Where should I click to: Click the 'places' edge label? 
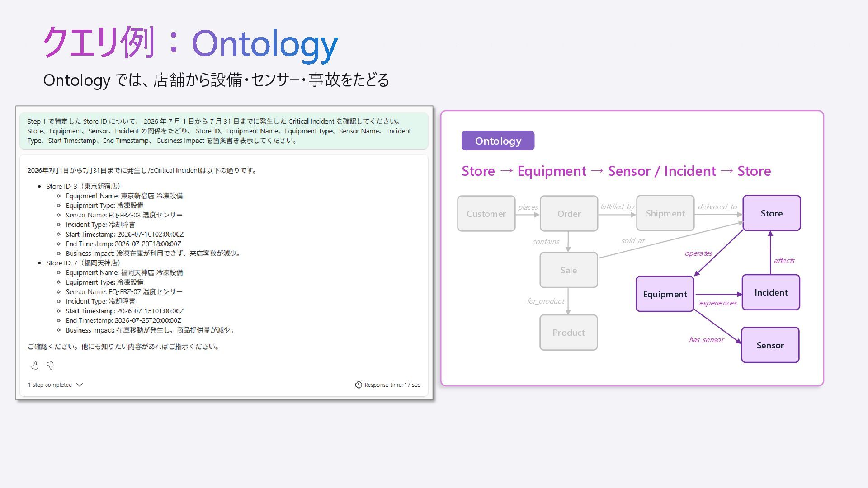click(x=528, y=207)
